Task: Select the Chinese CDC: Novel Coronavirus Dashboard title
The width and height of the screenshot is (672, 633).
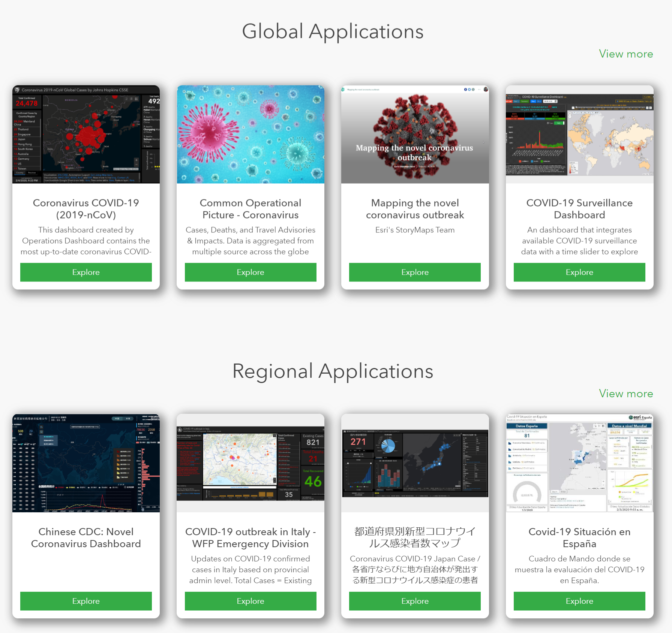Action: pyautogui.click(x=86, y=538)
